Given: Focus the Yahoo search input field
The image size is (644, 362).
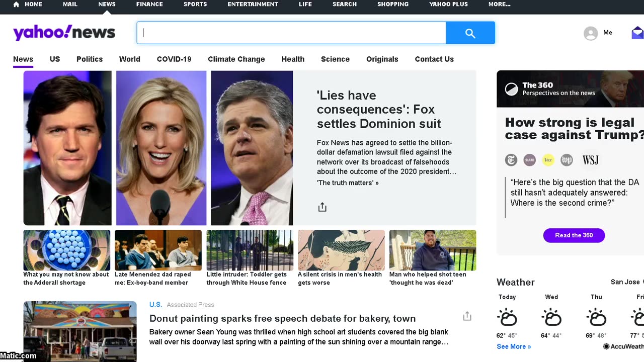Looking at the screenshot, I should click(291, 33).
